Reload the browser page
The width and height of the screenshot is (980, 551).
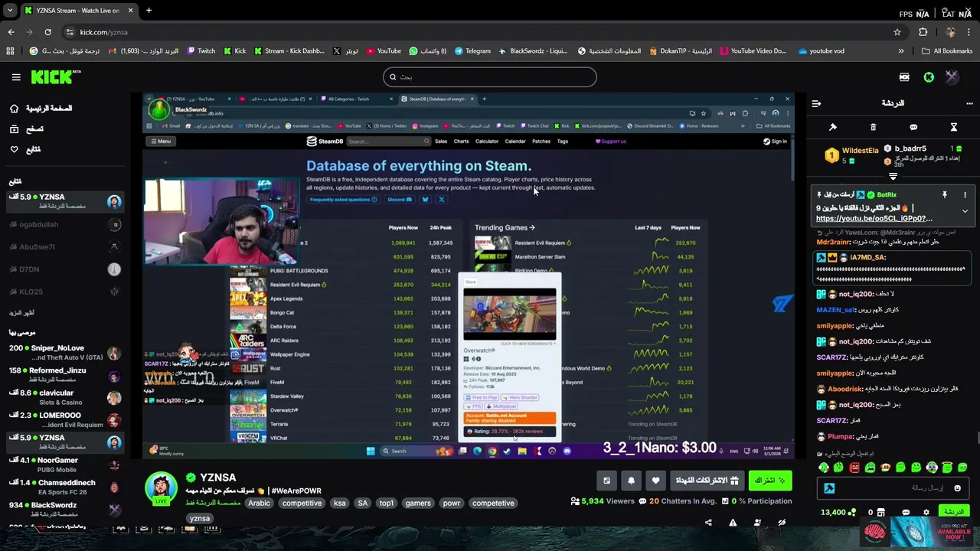point(47,32)
